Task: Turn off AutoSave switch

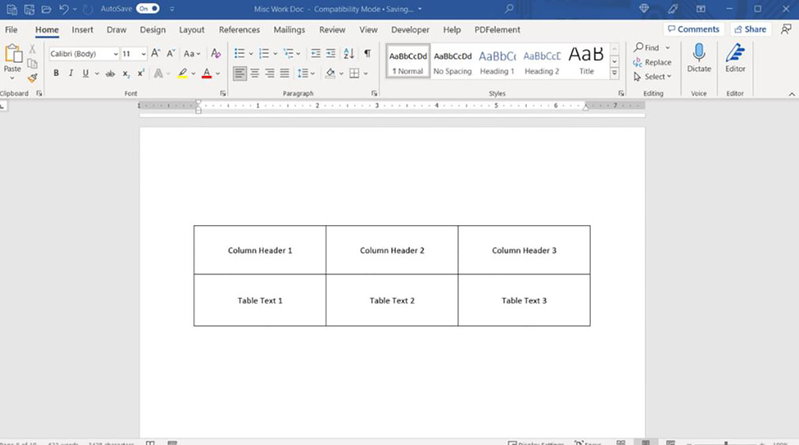Action: coord(148,9)
